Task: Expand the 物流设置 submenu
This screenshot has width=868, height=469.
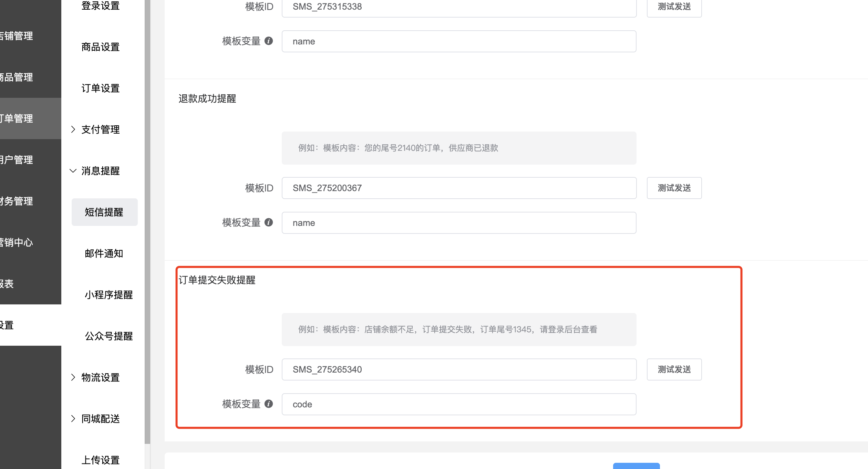Action: [100, 377]
